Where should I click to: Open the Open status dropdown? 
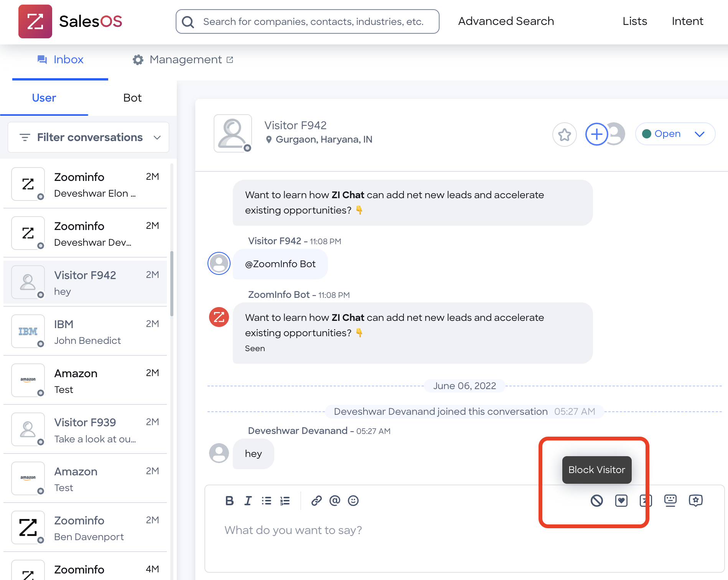675,134
